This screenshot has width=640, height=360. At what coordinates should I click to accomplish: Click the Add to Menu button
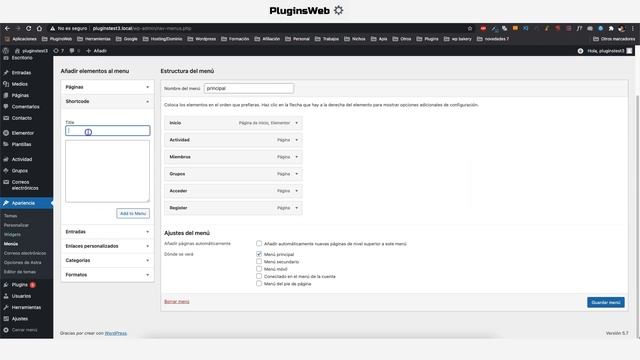[x=133, y=213]
